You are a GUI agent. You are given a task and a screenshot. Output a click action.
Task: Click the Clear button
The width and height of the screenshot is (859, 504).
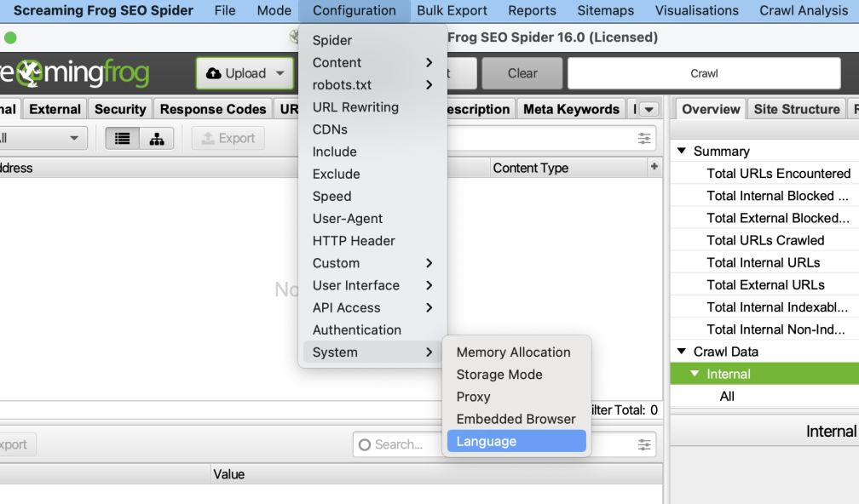(x=522, y=73)
